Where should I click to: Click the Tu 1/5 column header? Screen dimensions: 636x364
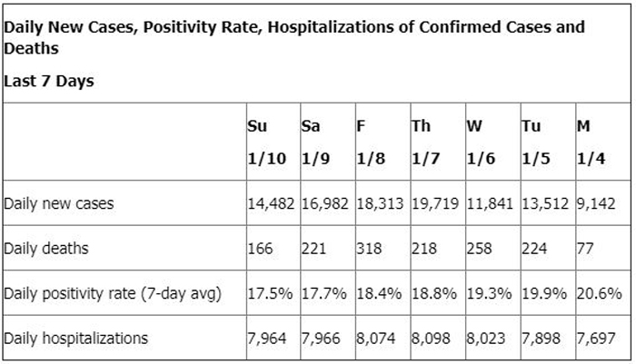pos(536,142)
